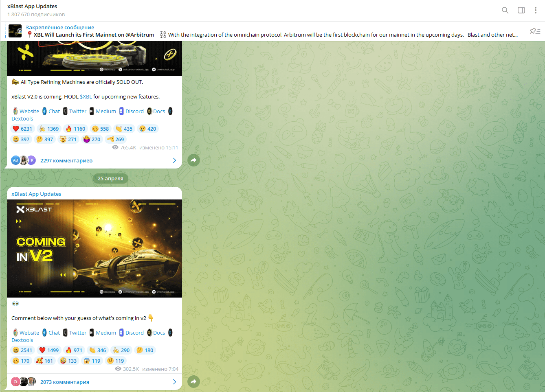This screenshot has width=545, height=392.
Task: Open Dextools link in the SOLD OUT post
Action: pyautogui.click(x=22, y=118)
